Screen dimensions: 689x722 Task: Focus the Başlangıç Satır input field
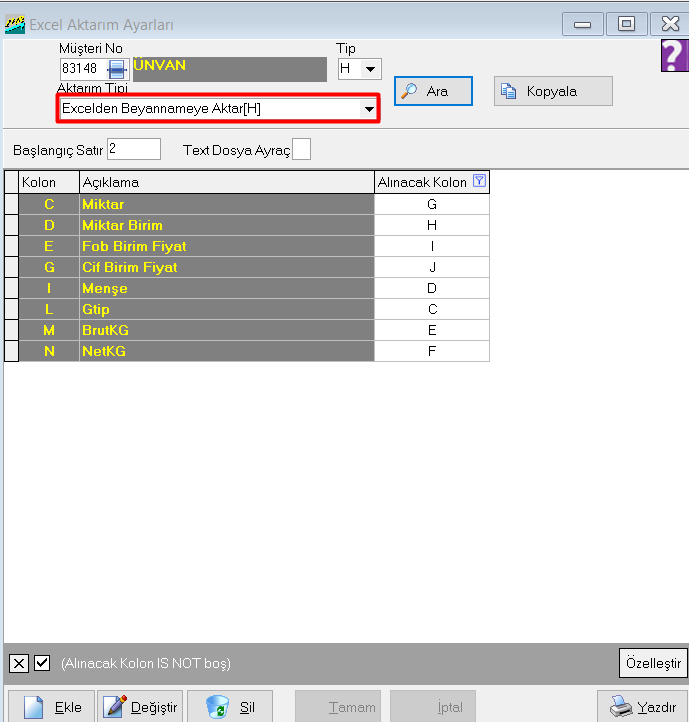tap(134, 149)
